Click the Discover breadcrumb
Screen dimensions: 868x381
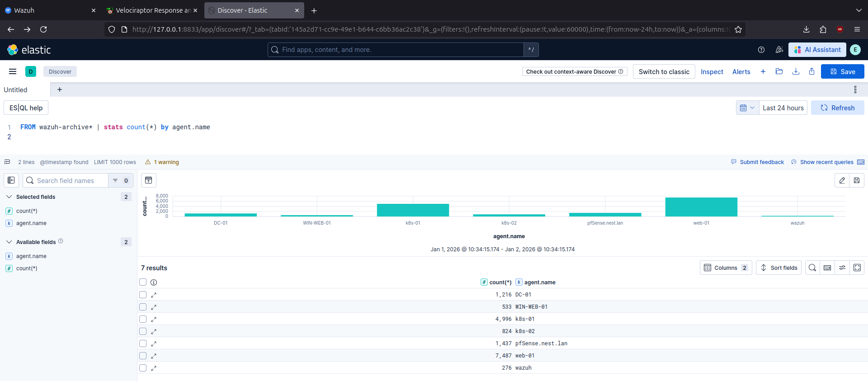pos(60,71)
